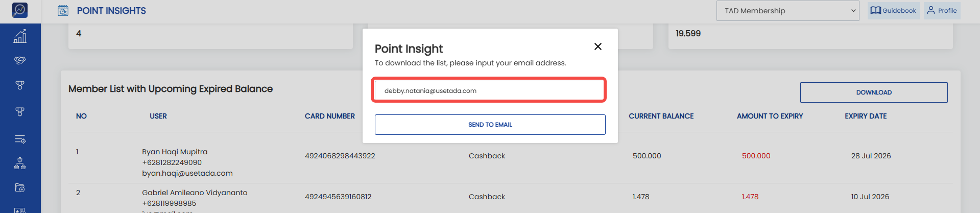Open the list settings sidebar icon
This screenshot has height=213, width=980.
20,139
